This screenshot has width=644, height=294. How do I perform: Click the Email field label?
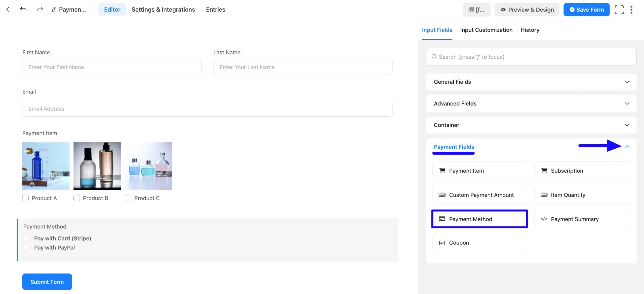pos(29,92)
